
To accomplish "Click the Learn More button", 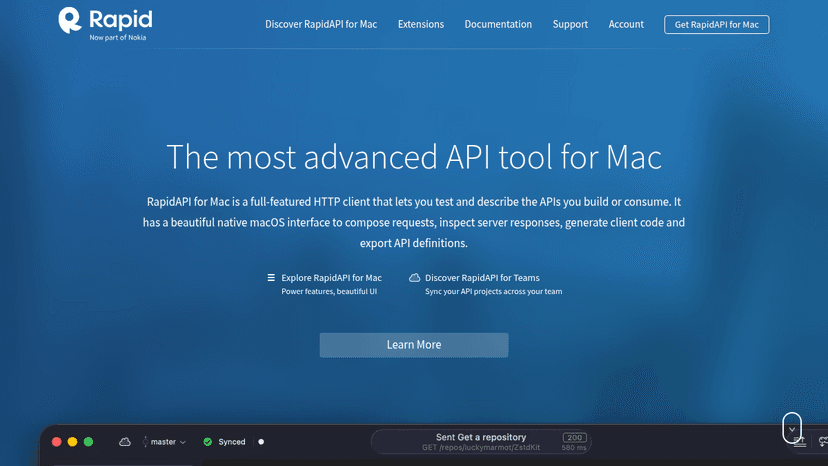I will [414, 345].
